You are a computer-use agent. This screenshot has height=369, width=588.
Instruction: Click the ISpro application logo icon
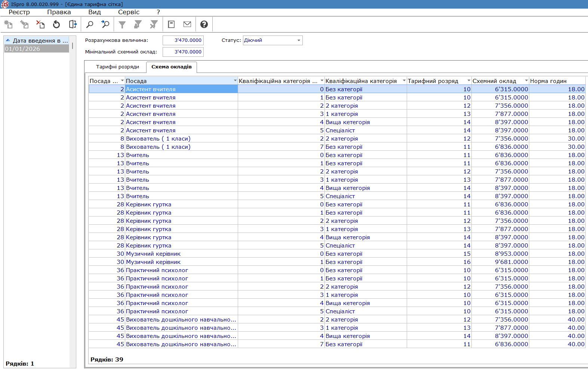pyautogui.click(x=5, y=4)
